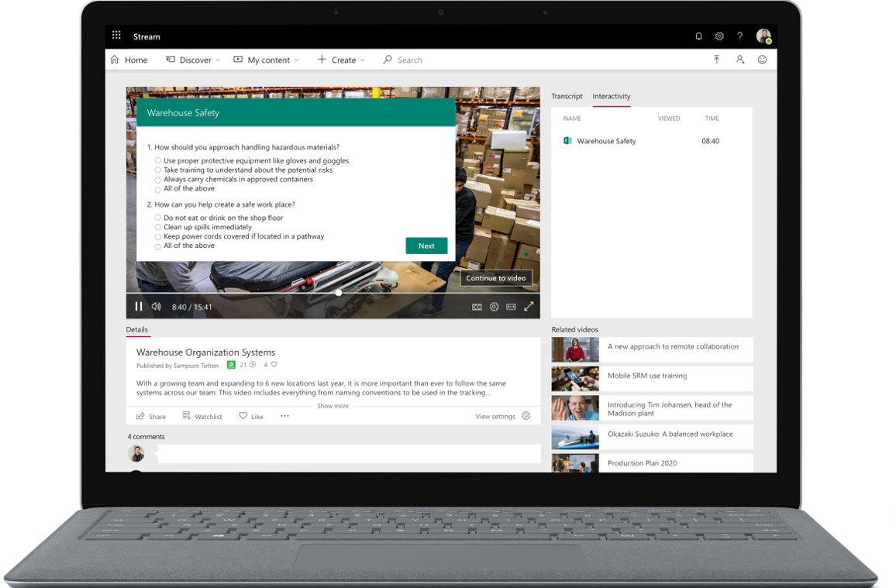Image resolution: width=896 pixels, height=588 pixels.
Task: Click the feedback smiley icon
Action: pos(762,59)
